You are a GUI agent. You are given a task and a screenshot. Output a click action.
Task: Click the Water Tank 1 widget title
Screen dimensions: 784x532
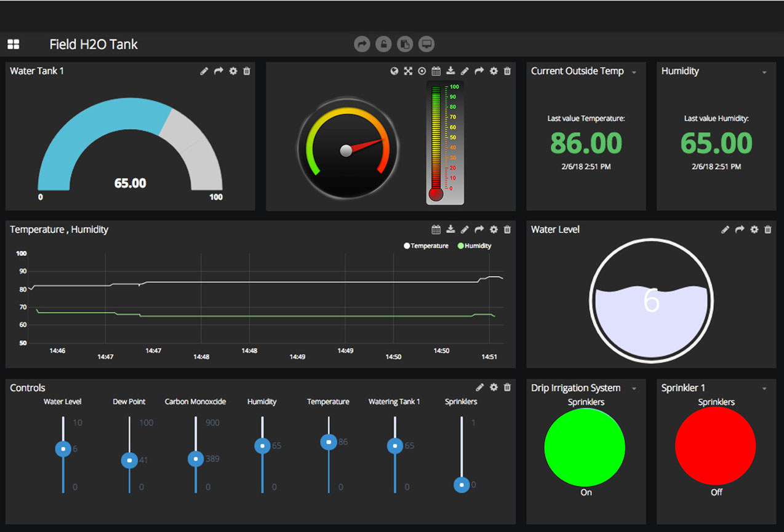click(x=37, y=71)
